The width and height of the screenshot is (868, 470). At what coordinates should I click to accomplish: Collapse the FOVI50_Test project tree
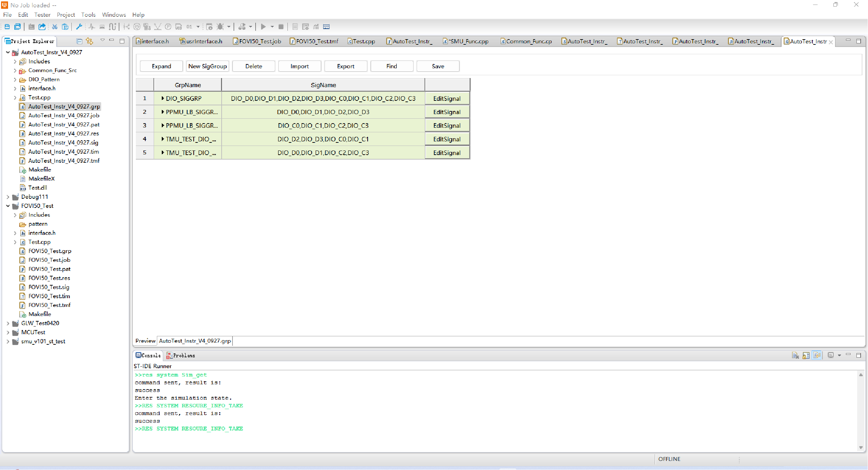coord(8,206)
